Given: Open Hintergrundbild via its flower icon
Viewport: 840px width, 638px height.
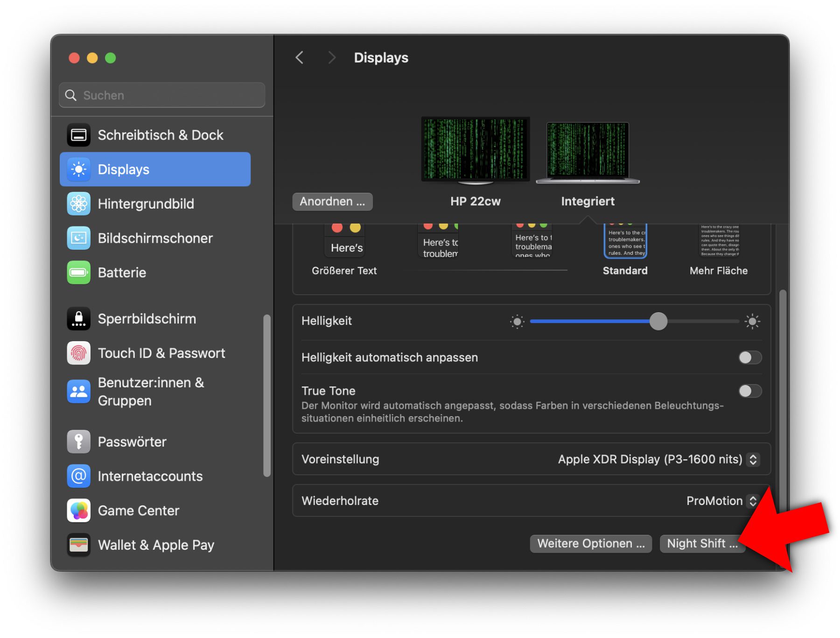Looking at the screenshot, I should (78, 204).
